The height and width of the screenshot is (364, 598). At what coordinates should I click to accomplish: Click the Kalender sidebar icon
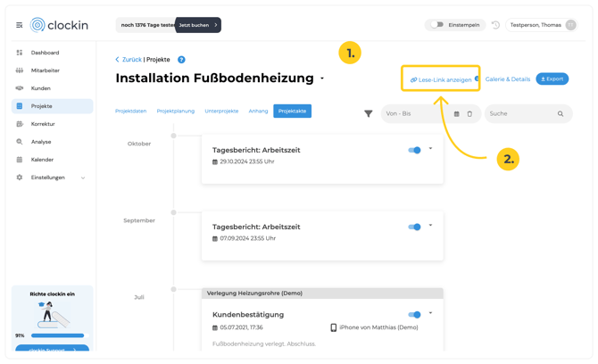(20, 160)
